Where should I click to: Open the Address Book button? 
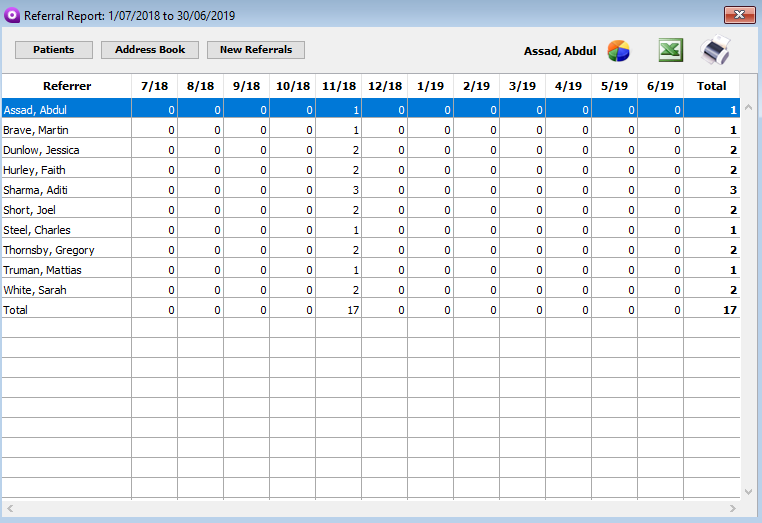click(150, 50)
